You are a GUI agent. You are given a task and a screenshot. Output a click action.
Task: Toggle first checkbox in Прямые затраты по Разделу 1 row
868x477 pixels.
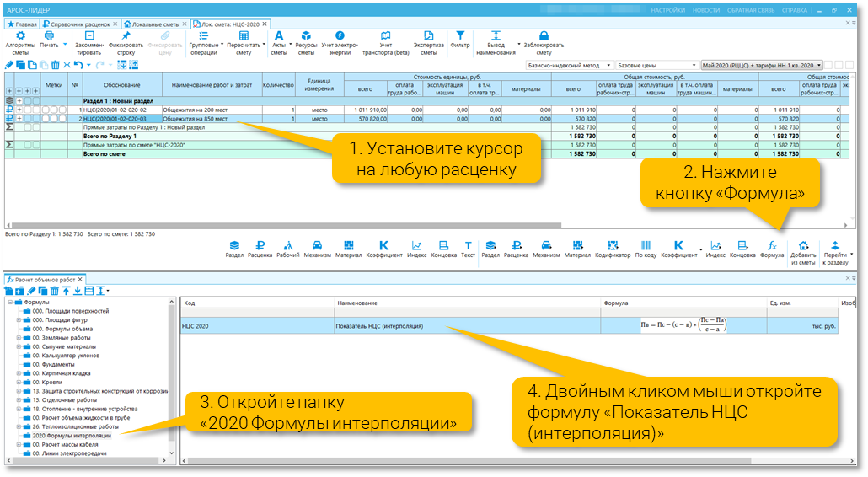(x=28, y=127)
